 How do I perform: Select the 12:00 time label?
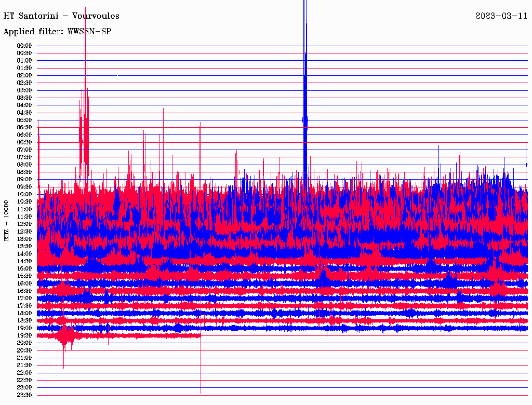click(x=24, y=224)
